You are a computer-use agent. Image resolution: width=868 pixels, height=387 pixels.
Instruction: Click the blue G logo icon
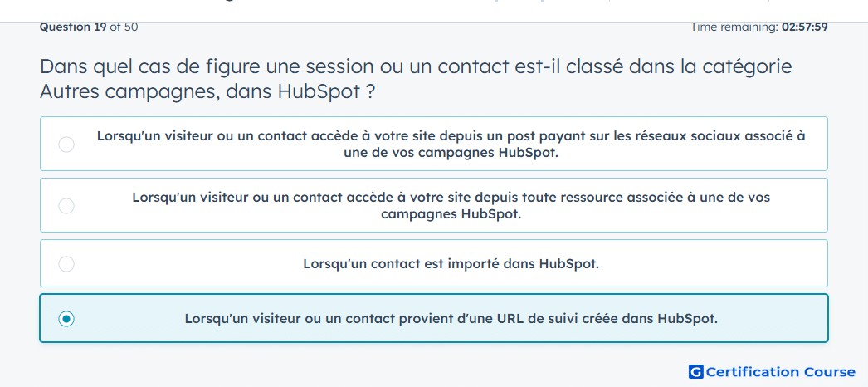coord(696,371)
